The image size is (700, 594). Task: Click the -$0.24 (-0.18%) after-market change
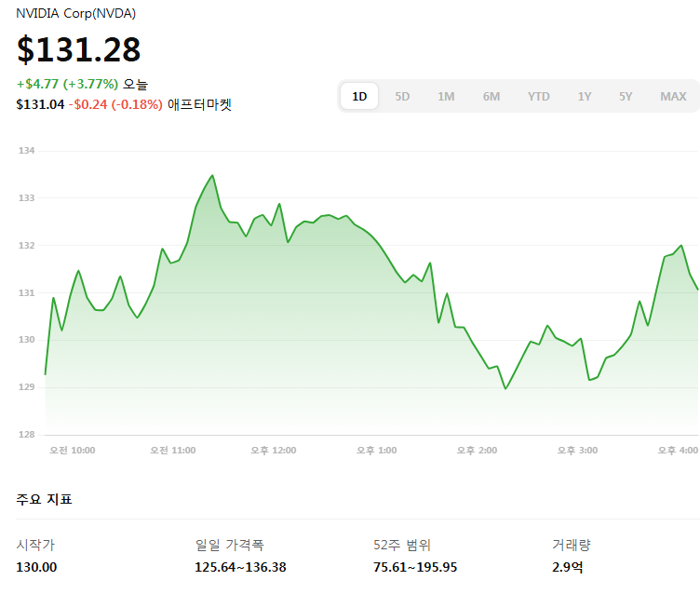(115, 104)
